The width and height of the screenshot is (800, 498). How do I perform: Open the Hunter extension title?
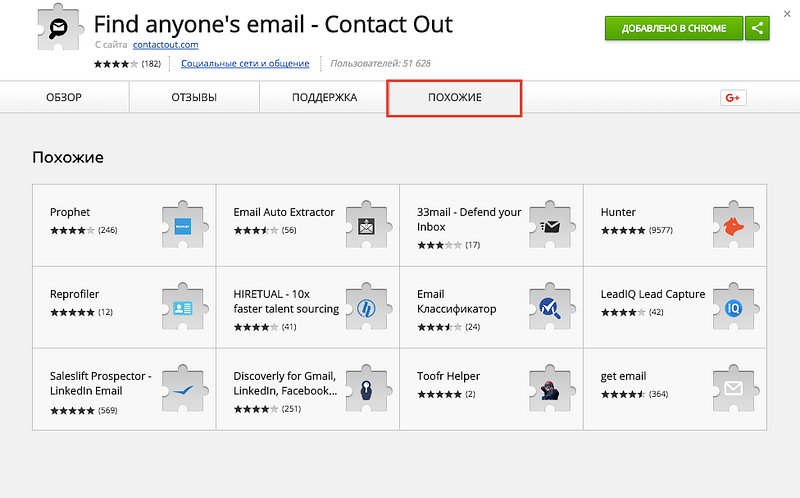pyautogui.click(x=618, y=212)
